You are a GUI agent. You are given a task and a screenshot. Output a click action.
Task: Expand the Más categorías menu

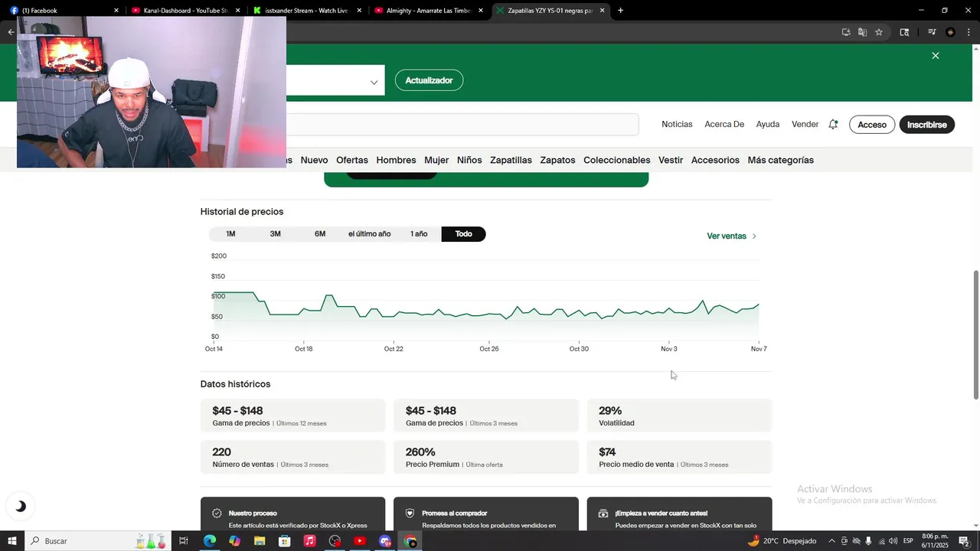click(x=780, y=160)
